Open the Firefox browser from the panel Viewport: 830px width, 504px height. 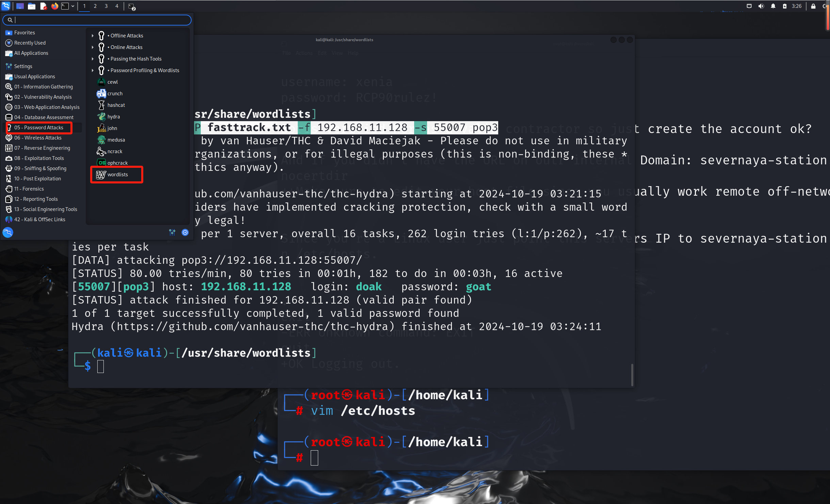pos(54,6)
